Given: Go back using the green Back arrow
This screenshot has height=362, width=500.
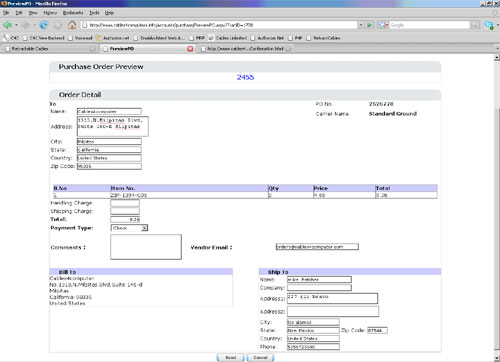Looking at the screenshot, I should tap(7, 25).
